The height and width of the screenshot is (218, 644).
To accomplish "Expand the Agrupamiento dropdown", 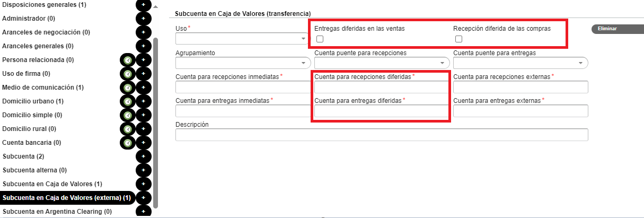I will pyautogui.click(x=242, y=63).
